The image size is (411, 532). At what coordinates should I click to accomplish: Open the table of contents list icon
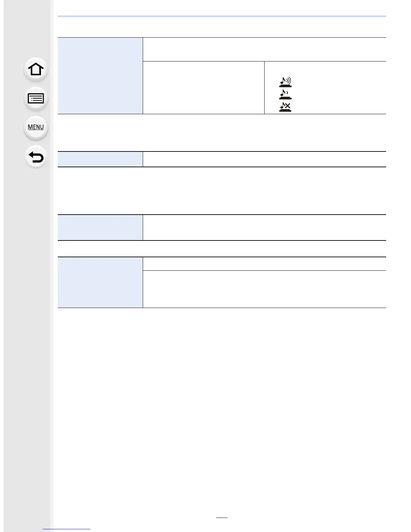pos(36,98)
